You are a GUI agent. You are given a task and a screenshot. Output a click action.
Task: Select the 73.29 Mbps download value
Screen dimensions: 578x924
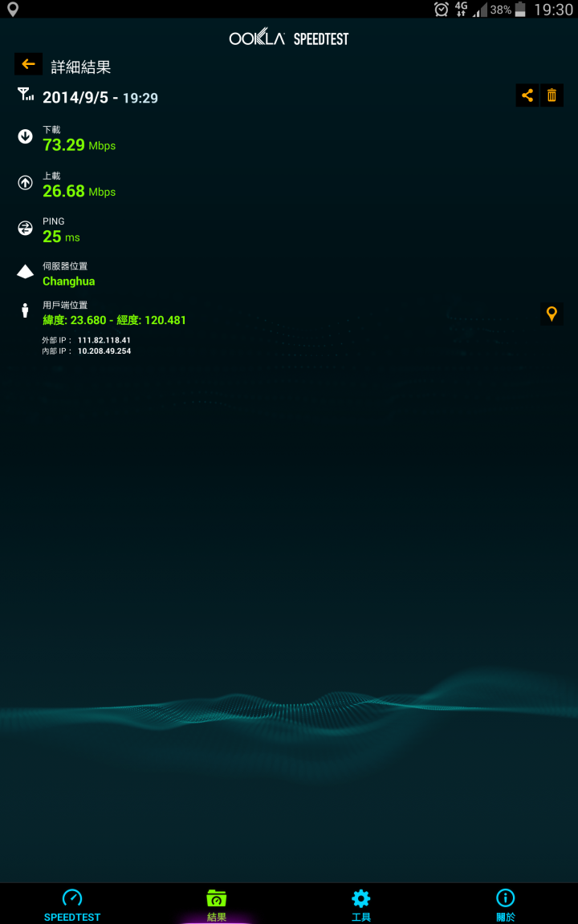pos(79,145)
